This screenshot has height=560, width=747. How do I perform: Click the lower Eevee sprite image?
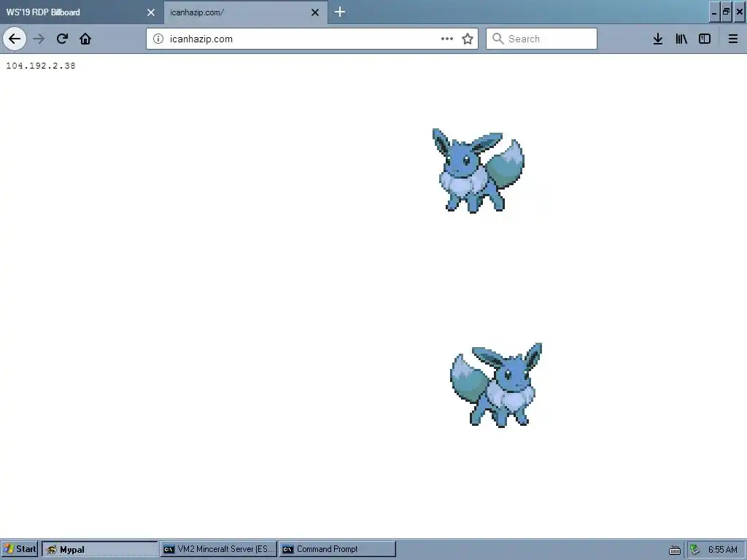coord(496,385)
